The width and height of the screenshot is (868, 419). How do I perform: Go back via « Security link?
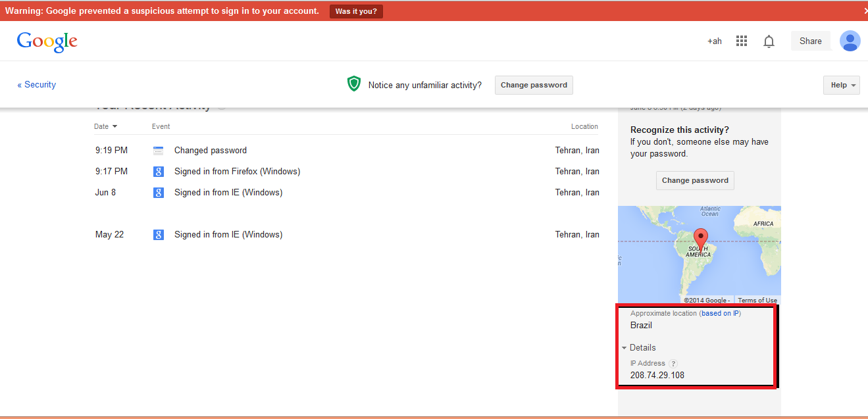coord(37,85)
